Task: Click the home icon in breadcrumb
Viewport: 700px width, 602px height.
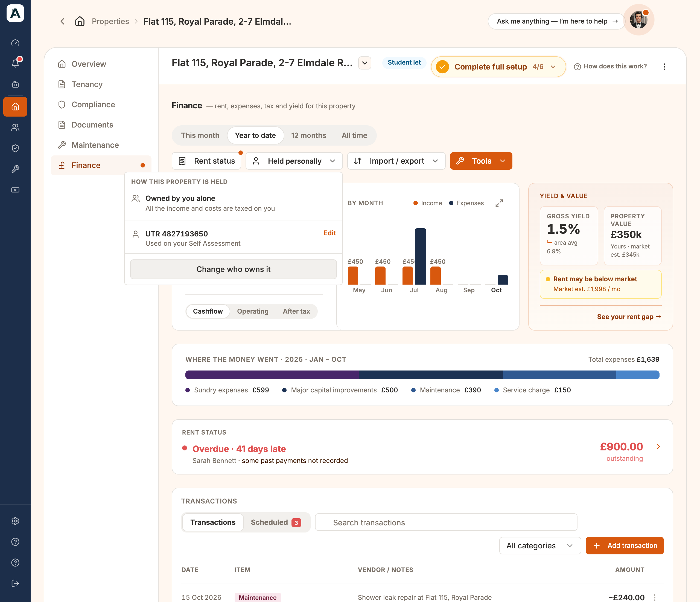Action: click(x=80, y=21)
